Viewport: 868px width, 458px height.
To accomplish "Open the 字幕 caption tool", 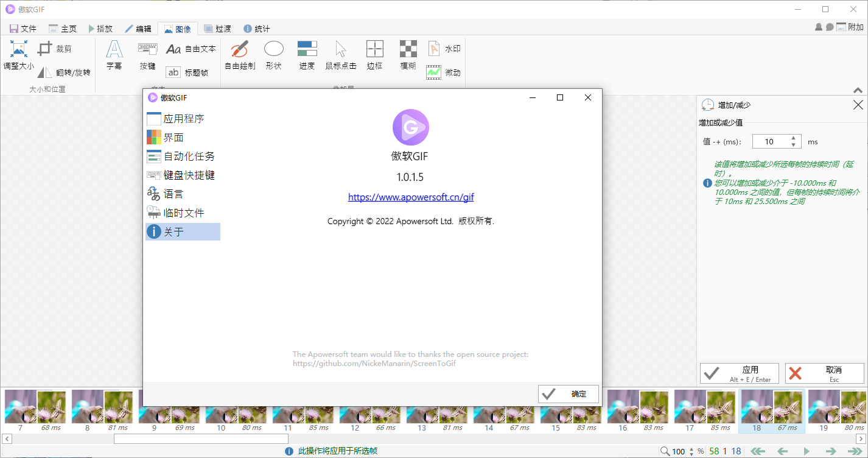I will [114, 55].
